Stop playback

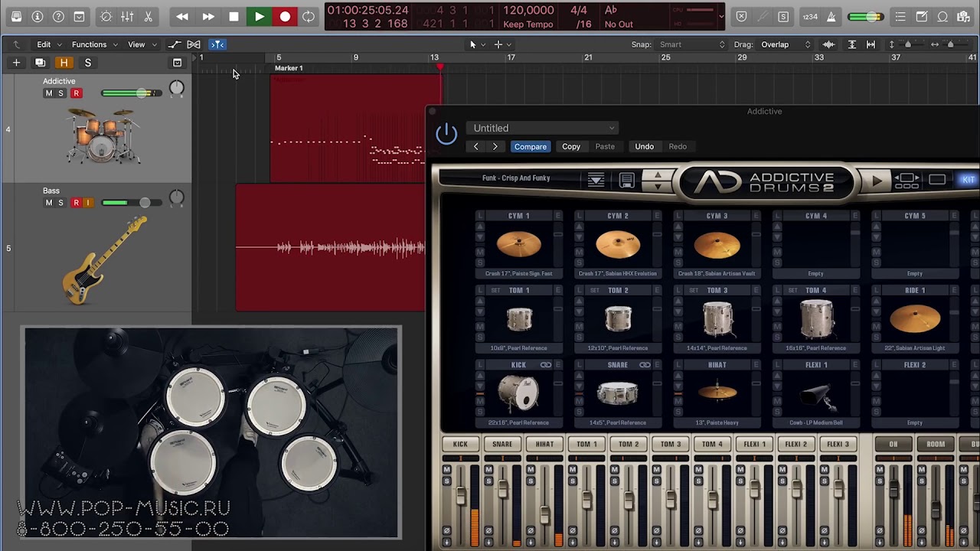point(234,16)
